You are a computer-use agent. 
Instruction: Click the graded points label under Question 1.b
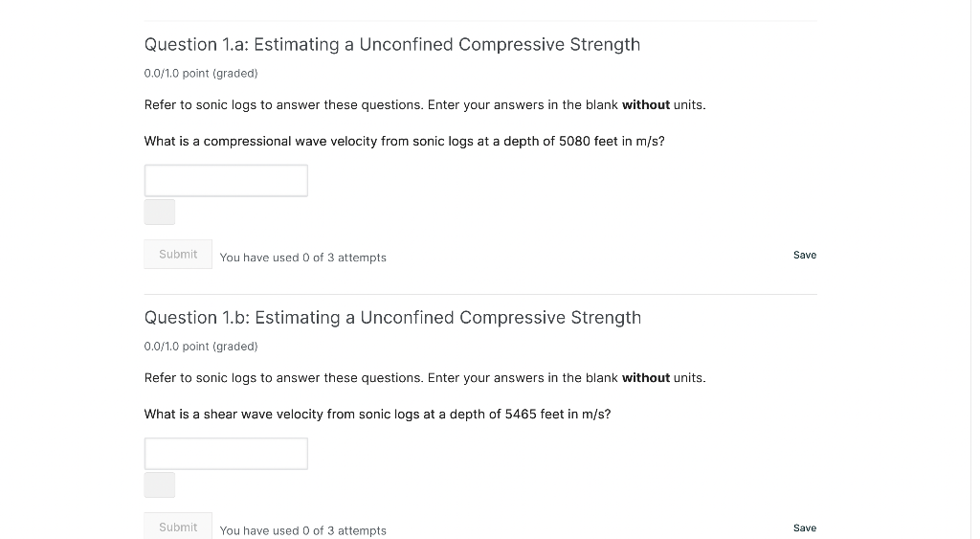pyautogui.click(x=201, y=346)
